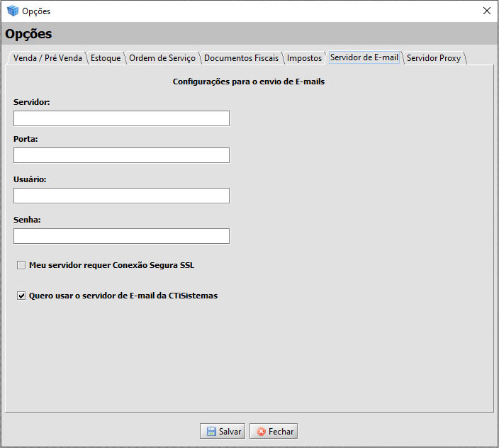Click the Opções window title bar
Screen dimensions: 499x448
coord(248,11)
